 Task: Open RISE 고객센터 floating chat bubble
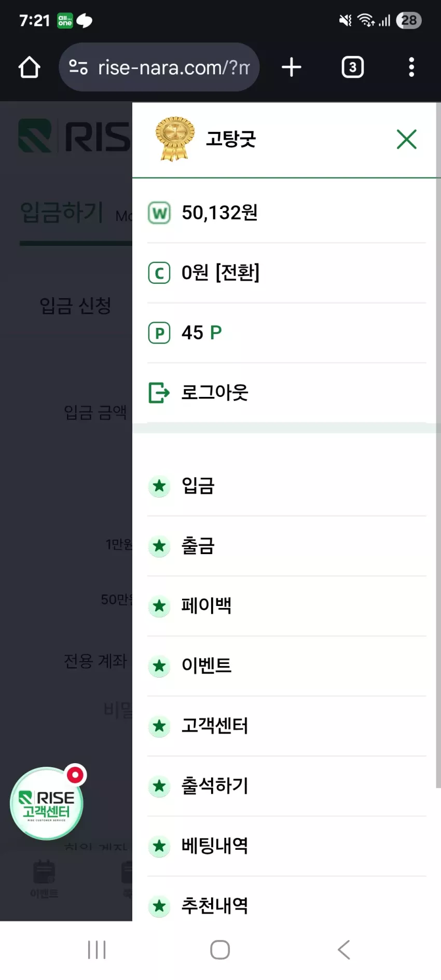[x=47, y=802]
